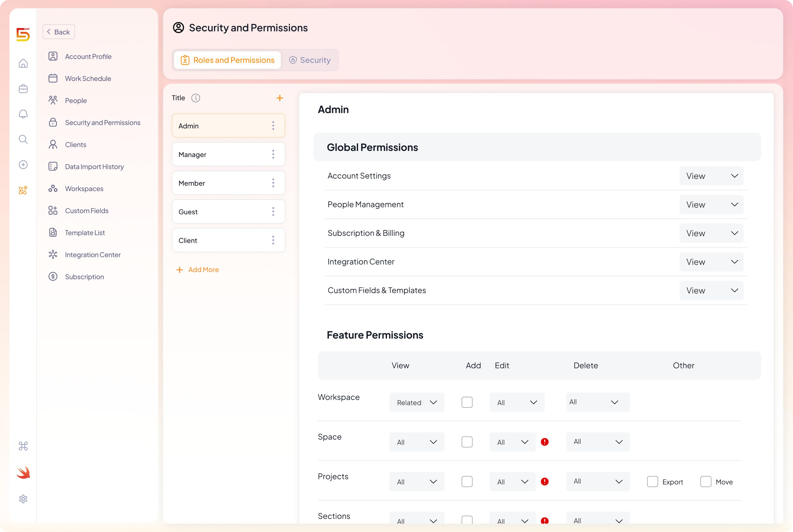Viewport: 793px width, 532px height.
Task: Open the Related dropdown for Workspace View
Action: (417, 402)
